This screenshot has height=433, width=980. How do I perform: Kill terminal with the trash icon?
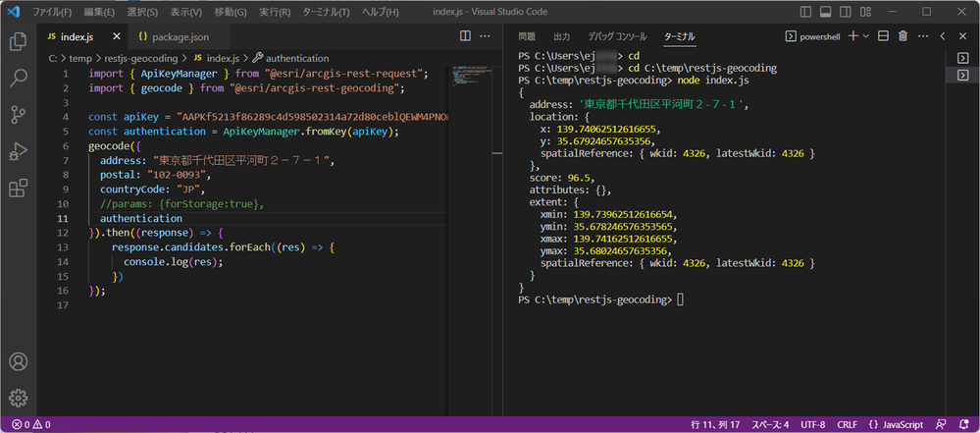(903, 36)
